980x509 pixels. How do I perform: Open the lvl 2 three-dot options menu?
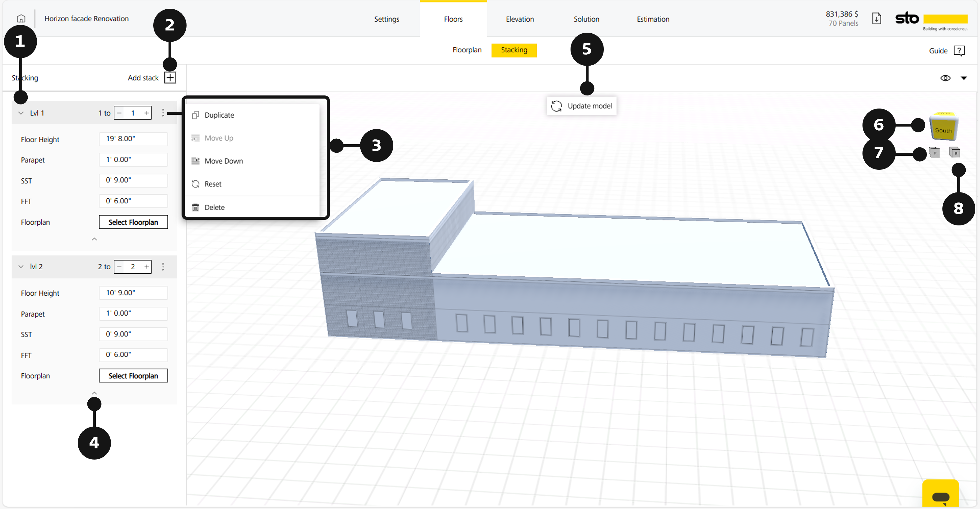(163, 267)
